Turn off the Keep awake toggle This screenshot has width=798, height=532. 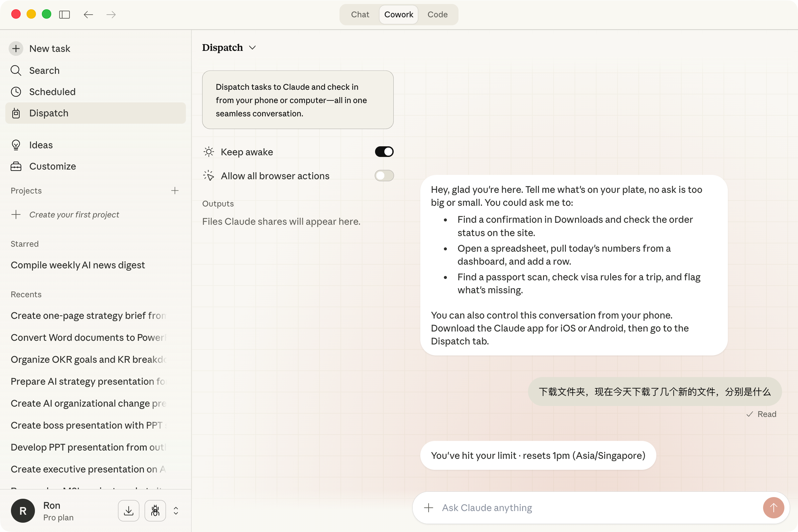[x=384, y=152]
